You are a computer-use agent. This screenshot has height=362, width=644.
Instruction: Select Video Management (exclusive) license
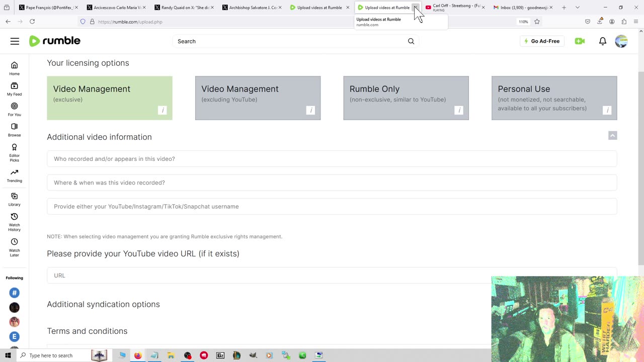(110, 98)
